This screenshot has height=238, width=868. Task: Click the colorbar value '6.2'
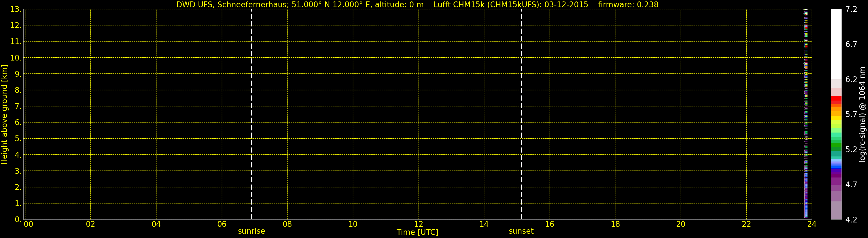851,80
